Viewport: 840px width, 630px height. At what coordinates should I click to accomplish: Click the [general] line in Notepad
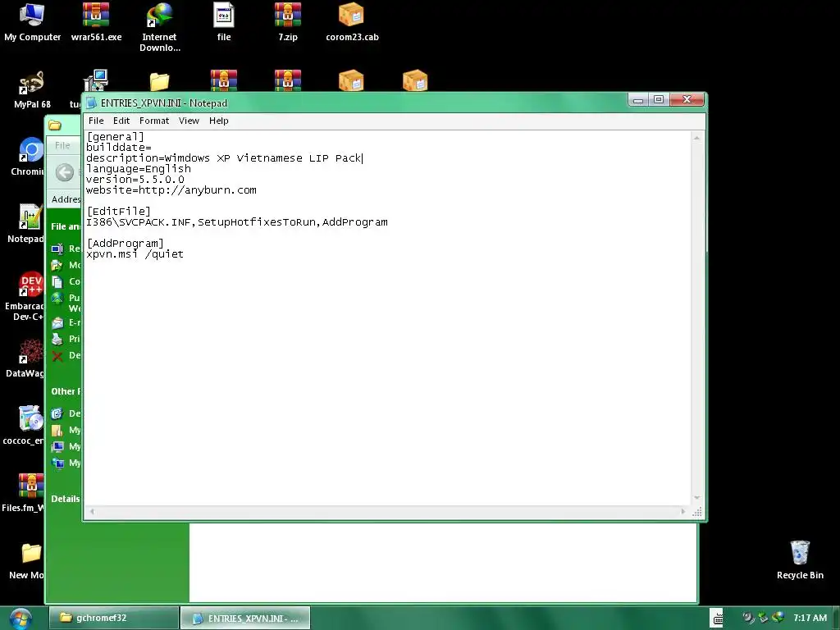pos(115,137)
